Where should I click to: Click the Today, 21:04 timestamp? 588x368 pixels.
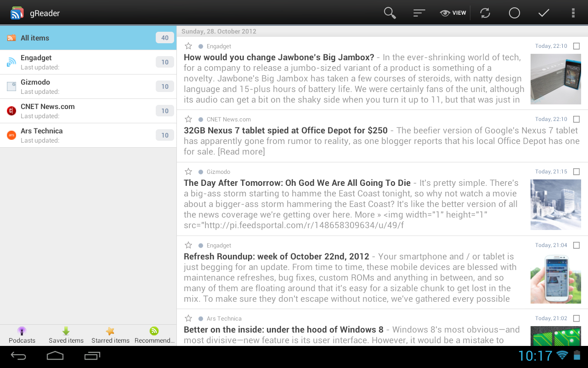[551, 245]
